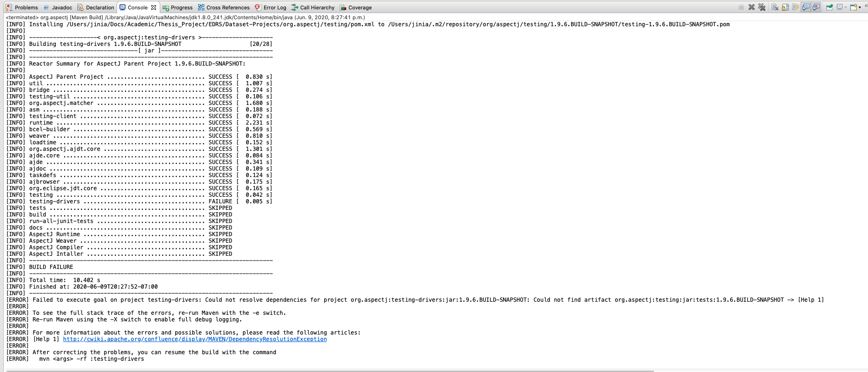Click the console's horizontal scrollbar
The image size is (868, 372).
[330, 371]
